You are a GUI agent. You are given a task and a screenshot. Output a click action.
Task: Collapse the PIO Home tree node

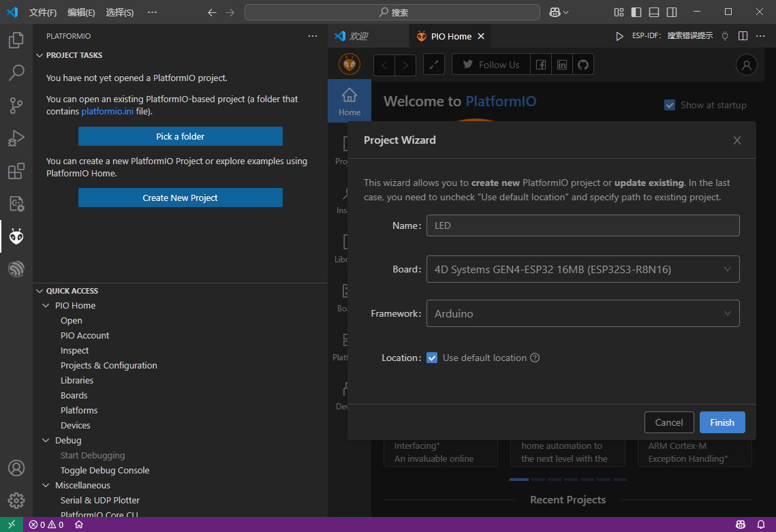pyautogui.click(x=46, y=306)
